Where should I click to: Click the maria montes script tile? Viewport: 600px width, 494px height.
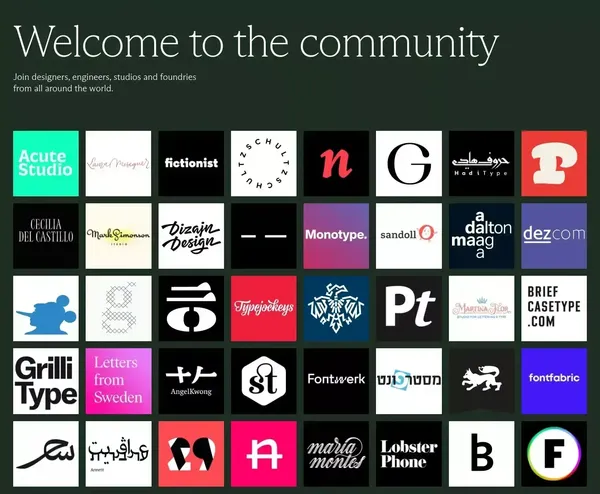[336, 454]
